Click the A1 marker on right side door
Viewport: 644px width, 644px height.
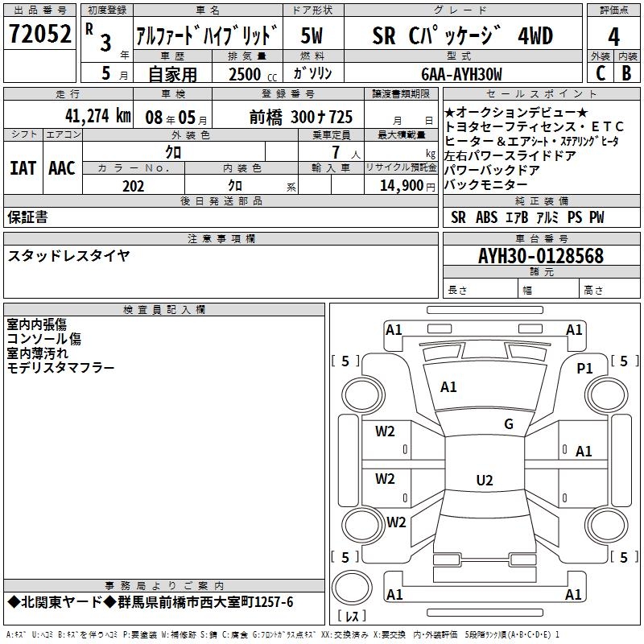pos(584,452)
